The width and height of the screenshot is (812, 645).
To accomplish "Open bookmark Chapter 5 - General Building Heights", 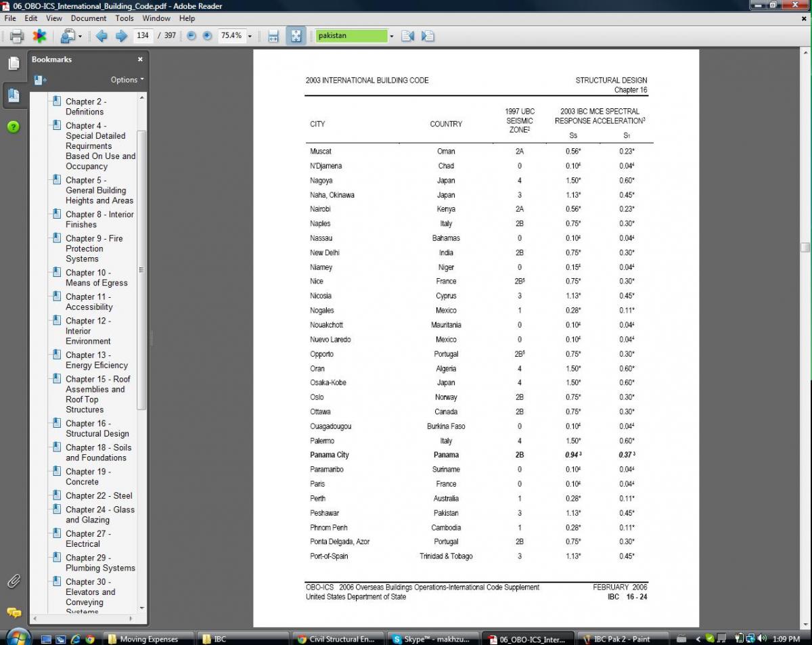I will pyautogui.click(x=99, y=190).
